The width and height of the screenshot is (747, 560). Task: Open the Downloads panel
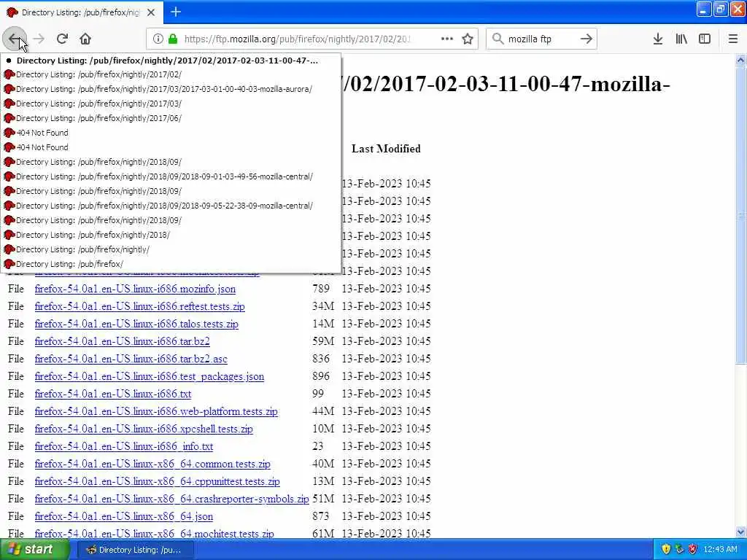click(x=658, y=39)
